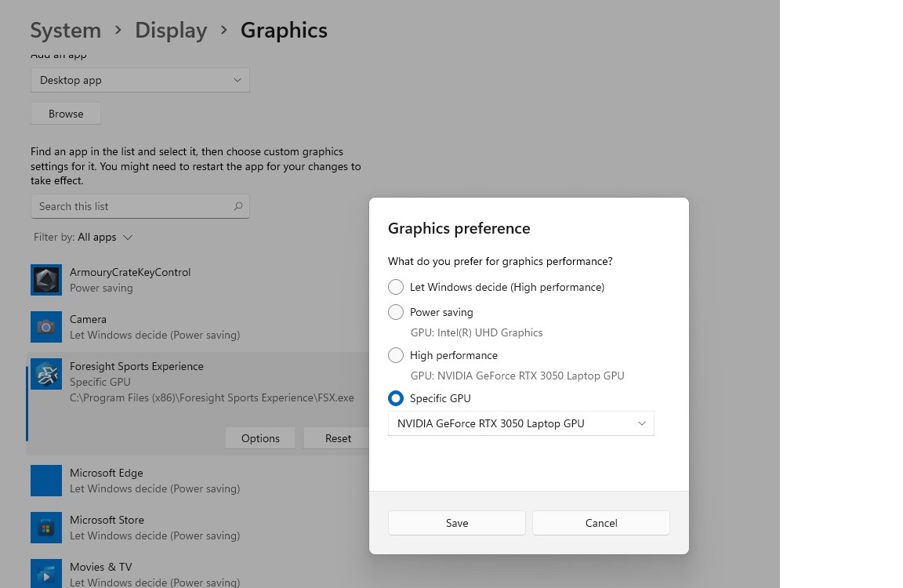The height and width of the screenshot is (588, 903).
Task: Save the graphics preference
Action: coord(457,523)
